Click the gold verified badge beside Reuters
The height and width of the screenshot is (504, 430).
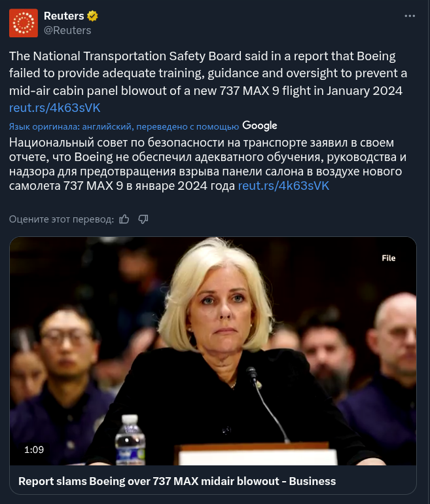coord(92,16)
